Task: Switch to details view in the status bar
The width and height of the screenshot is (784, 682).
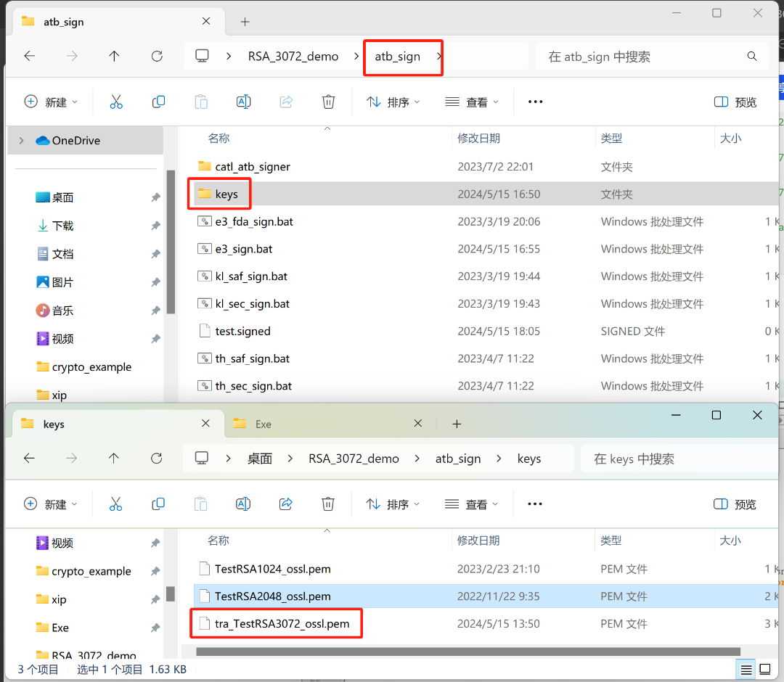Action: click(x=745, y=669)
